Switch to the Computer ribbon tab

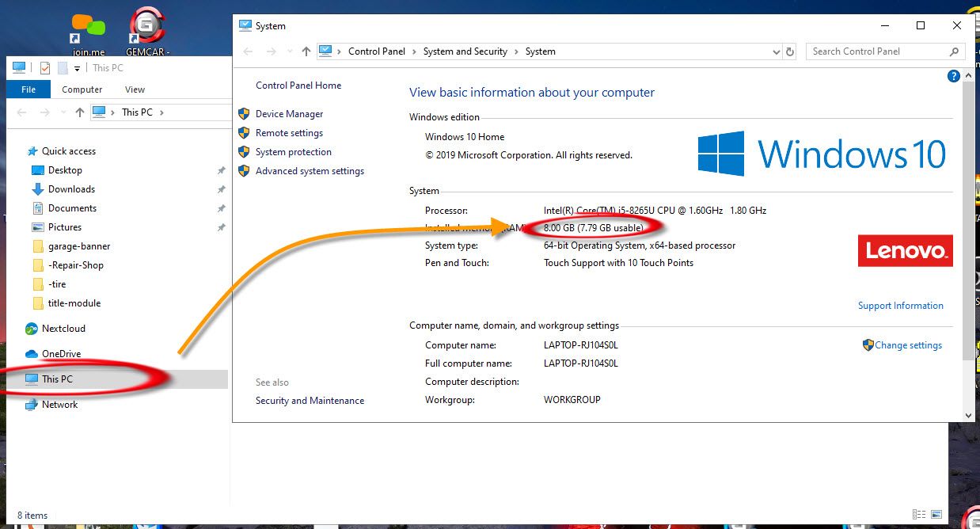[82, 89]
